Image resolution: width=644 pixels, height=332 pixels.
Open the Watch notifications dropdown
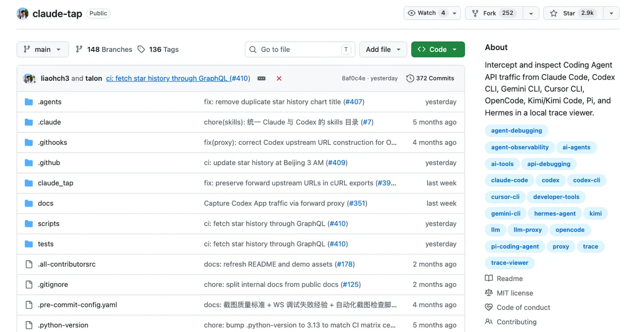point(432,13)
